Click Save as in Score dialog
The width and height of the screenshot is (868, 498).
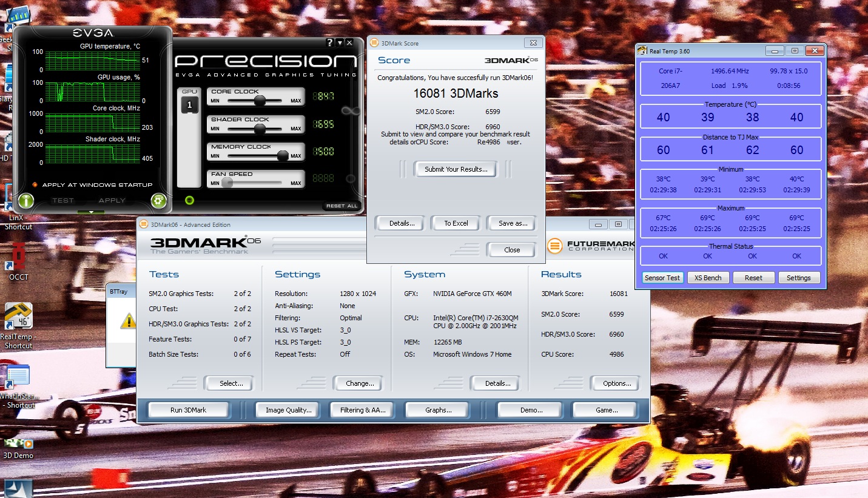[512, 223]
